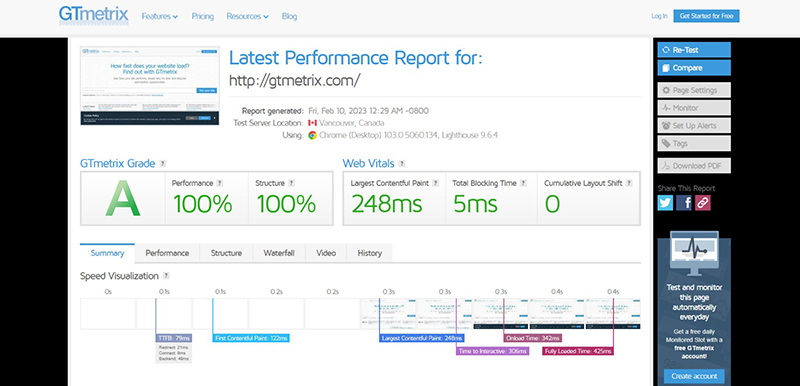Click the Chrome browser icon
The width and height of the screenshot is (800, 386).
click(313, 136)
